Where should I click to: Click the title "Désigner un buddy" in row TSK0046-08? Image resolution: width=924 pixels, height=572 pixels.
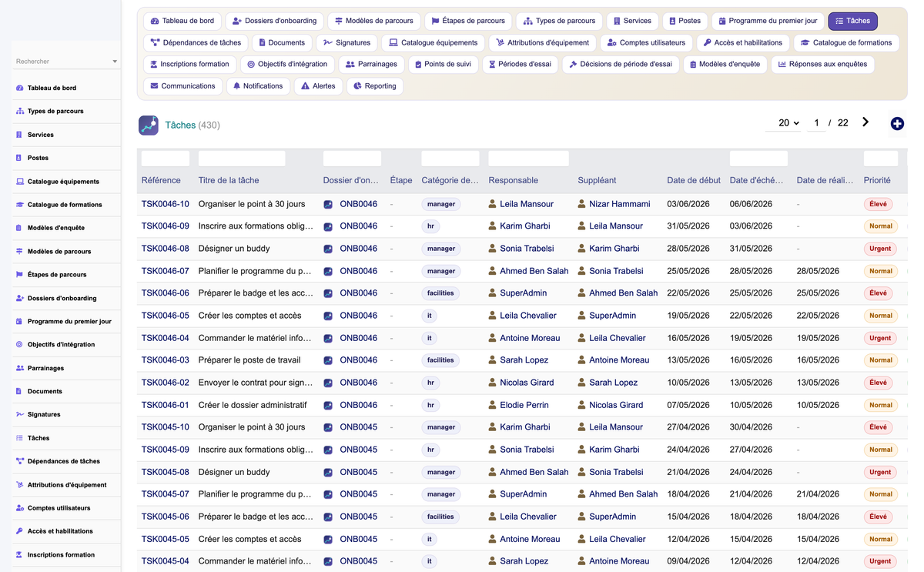point(234,249)
